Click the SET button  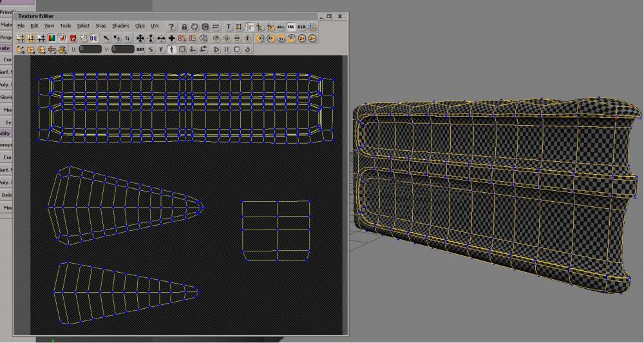click(140, 50)
